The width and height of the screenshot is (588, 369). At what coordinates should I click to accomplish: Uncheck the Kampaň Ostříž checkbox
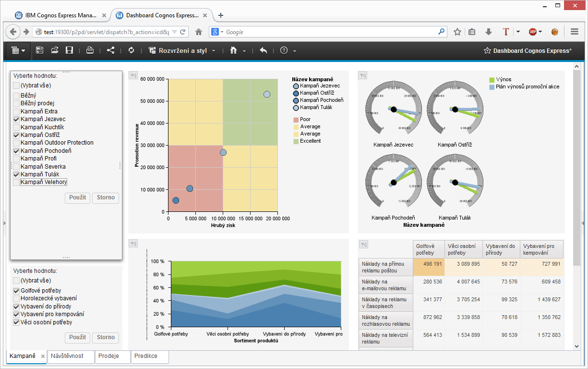16,135
